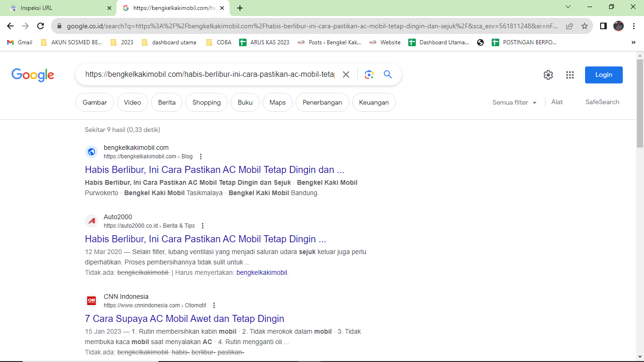This screenshot has height=362, width=644.
Task: Open a new browser tab
Action: coord(240,8)
